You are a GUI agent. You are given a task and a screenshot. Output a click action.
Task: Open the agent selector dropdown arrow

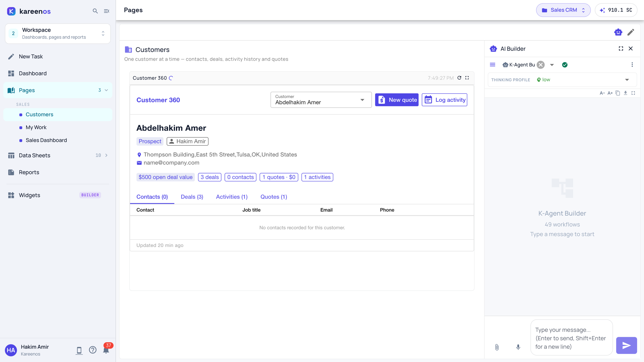[552, 65]
